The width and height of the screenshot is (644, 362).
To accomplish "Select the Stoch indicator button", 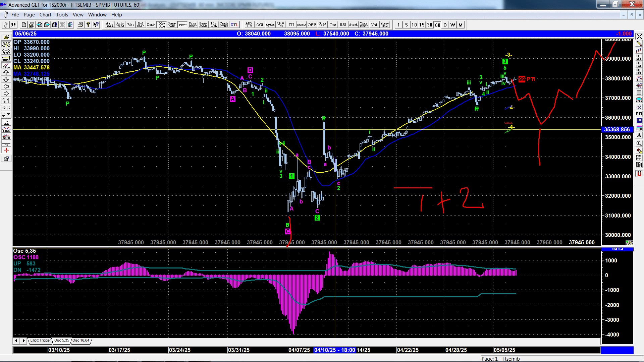I will click(354, 25).
